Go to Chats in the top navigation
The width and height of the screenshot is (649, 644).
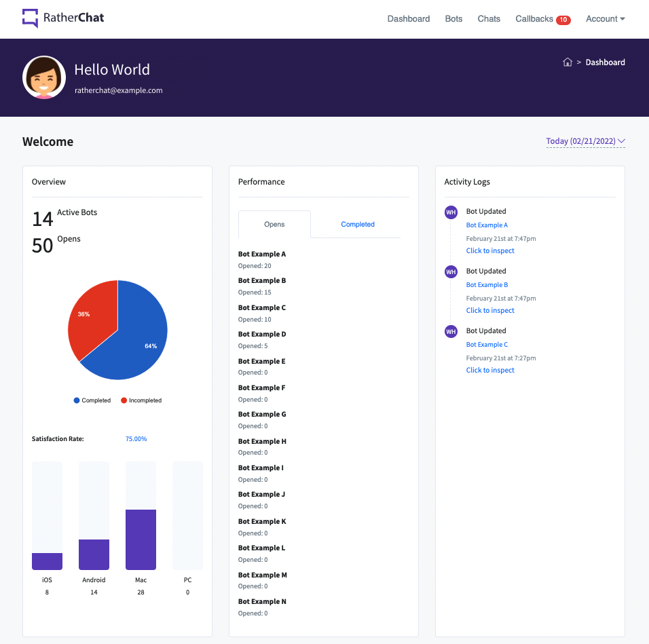(x=489, y=19)
